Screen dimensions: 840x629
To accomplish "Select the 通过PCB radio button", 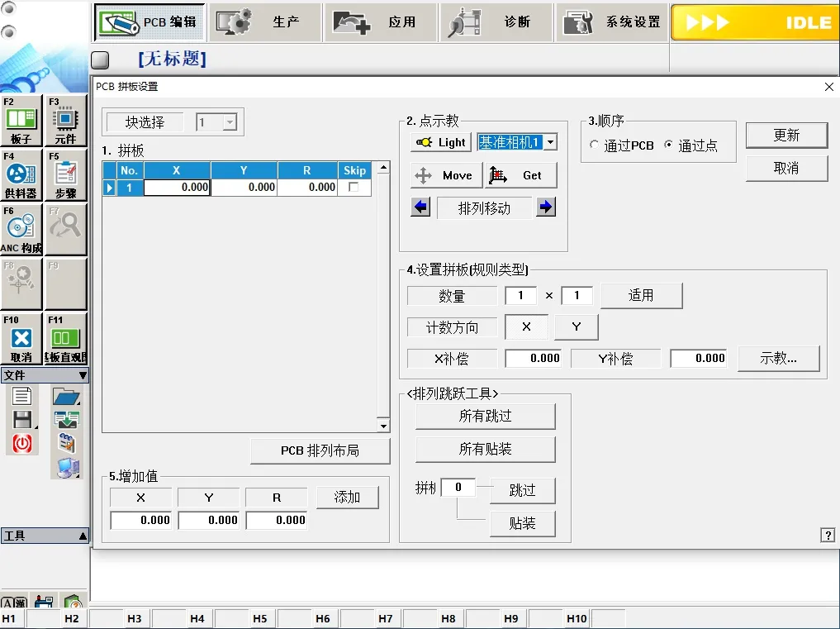I will 595,145.
